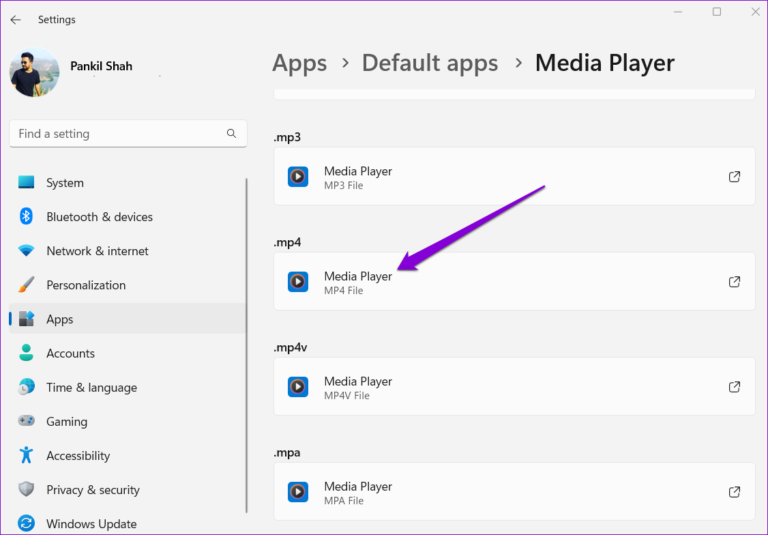This screenshot has height=535, width=768.
Task: Click the Time & language globe icon
Action: click(x=26, y=387)
